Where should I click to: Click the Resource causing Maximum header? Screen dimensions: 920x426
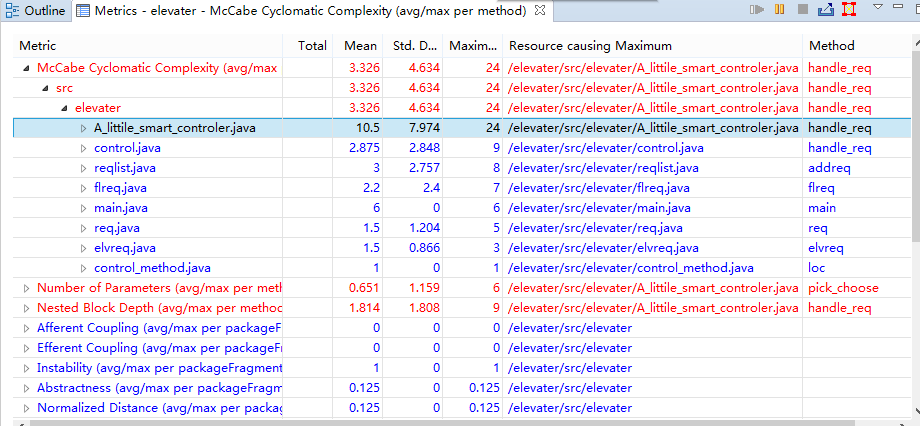(652, 46)
